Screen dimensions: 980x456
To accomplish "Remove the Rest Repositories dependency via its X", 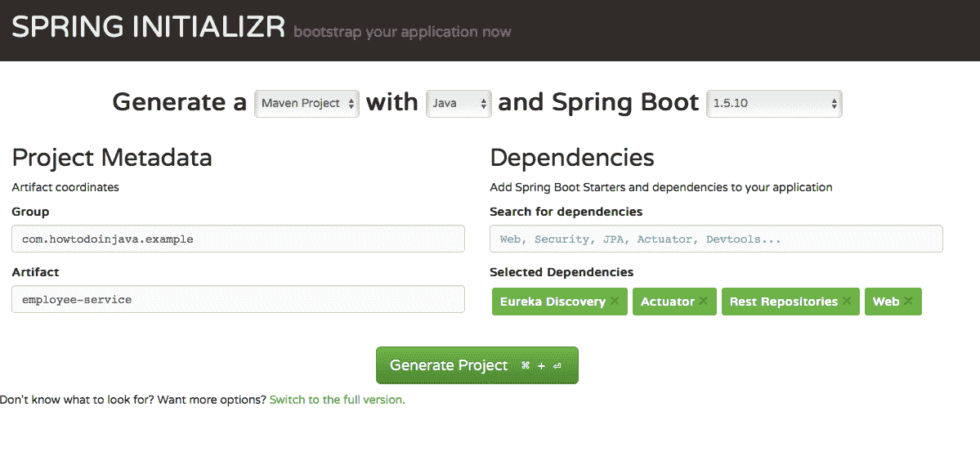I will (846, 302).
